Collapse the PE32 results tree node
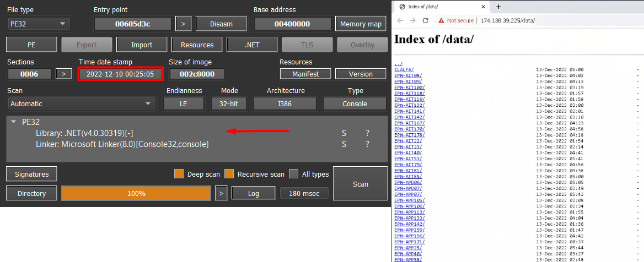This screenshot has height=262, width=644. click(14, 122)
